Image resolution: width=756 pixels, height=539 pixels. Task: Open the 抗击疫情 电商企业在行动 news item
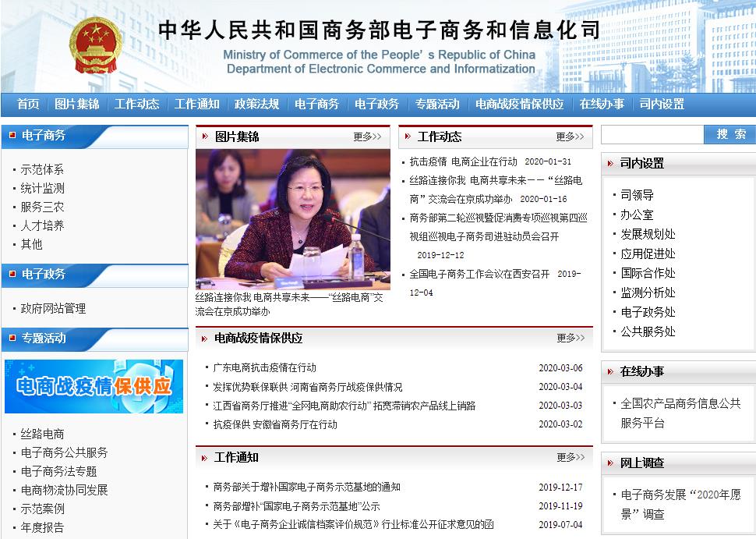pyautogui.click(x=463, y=161)
